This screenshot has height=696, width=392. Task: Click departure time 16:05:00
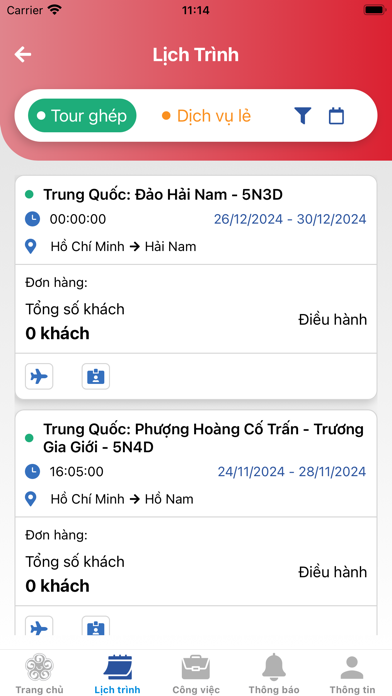click(x=76, y=471)
